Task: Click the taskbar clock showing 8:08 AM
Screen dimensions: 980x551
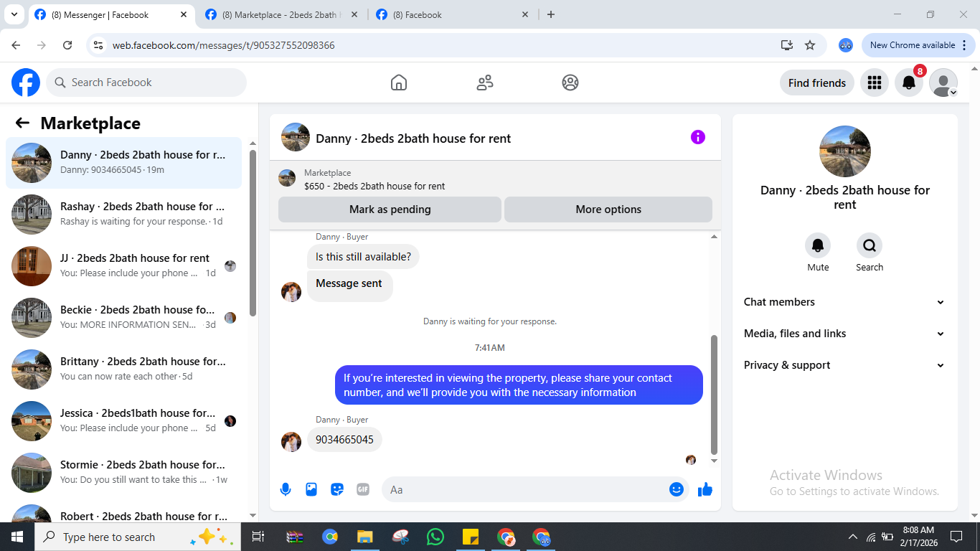Action: coord(918,537)
